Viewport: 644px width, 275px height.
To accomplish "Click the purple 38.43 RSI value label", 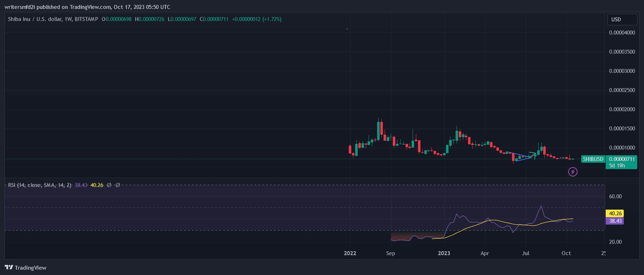I will (615, 221).
